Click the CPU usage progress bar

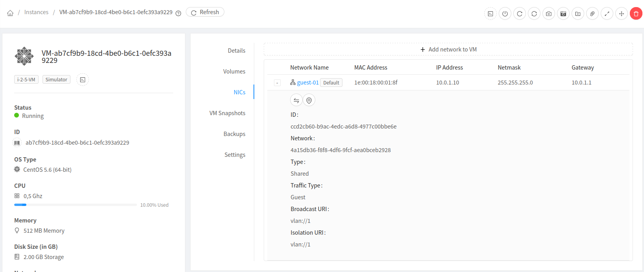pyautogui.click(x=76, y=205)
